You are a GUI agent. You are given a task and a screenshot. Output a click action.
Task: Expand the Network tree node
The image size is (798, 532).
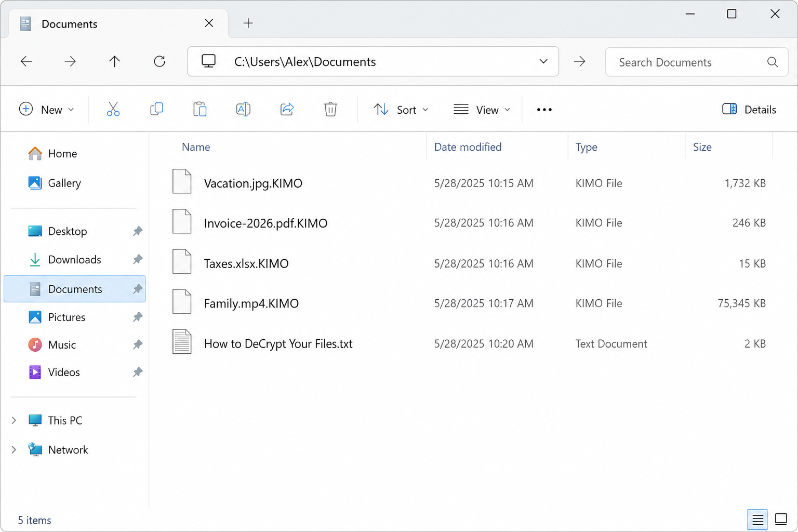(x=14, y=449)
